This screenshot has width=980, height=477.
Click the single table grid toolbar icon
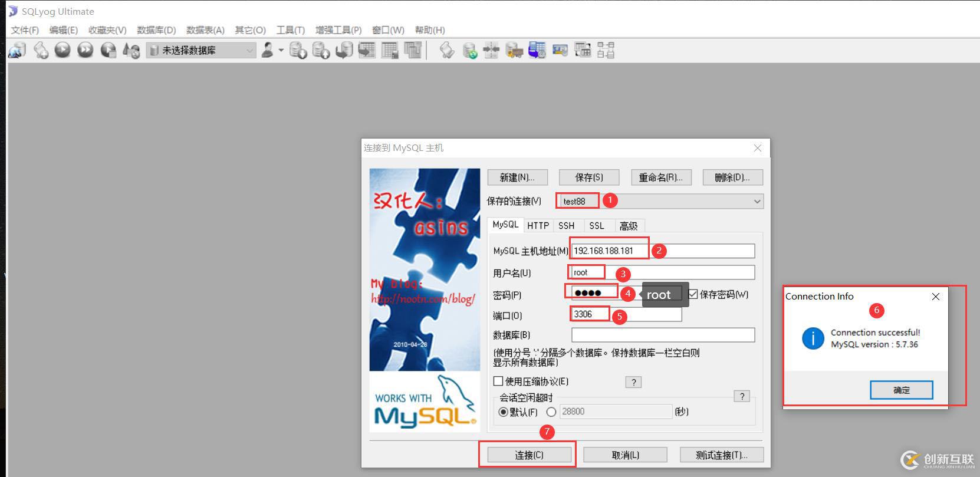point(390,51)
